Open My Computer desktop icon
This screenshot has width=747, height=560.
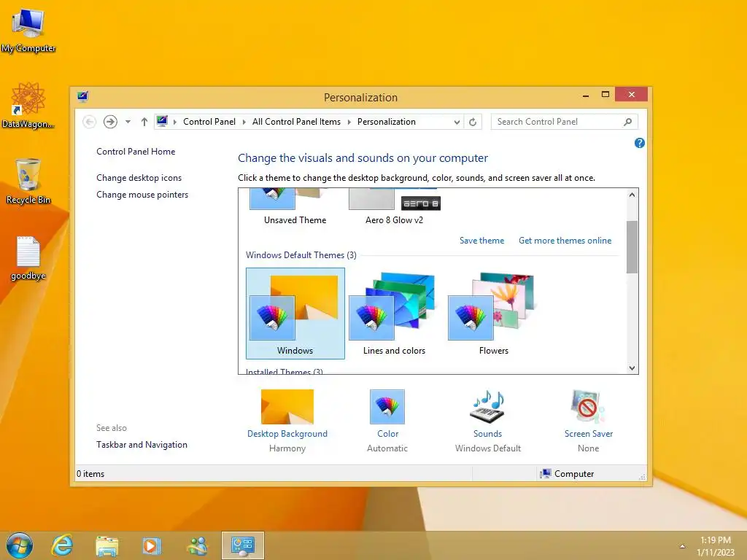(x=28, y=31)
